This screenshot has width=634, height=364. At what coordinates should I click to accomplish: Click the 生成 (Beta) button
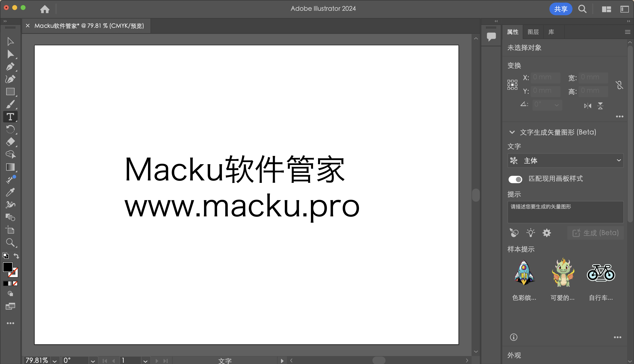tap(595, 233)
